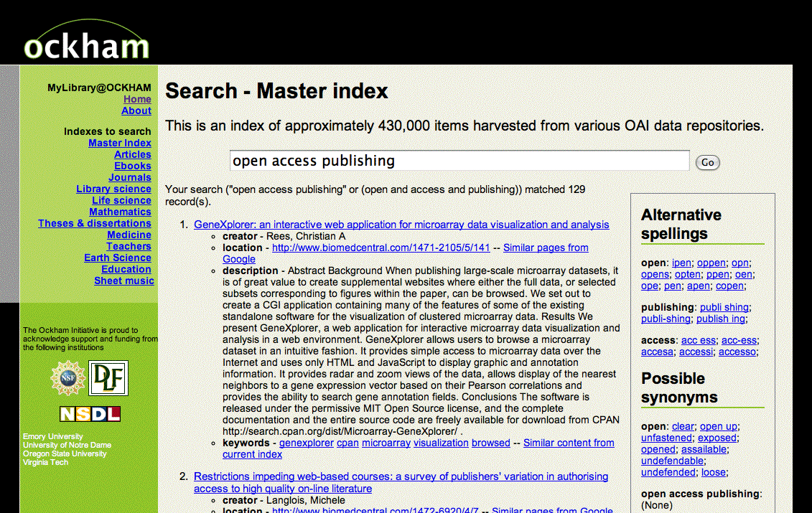The width and height of the screenshot is (812, 513).
Task: Select the Master Index search index
Action: click(x=119, y=143)
